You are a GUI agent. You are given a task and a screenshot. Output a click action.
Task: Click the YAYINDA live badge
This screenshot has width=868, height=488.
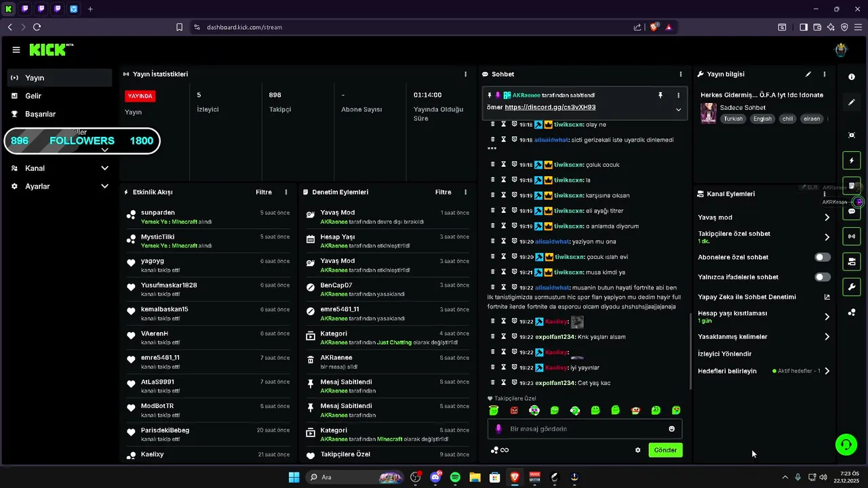(x=140, y=96)
